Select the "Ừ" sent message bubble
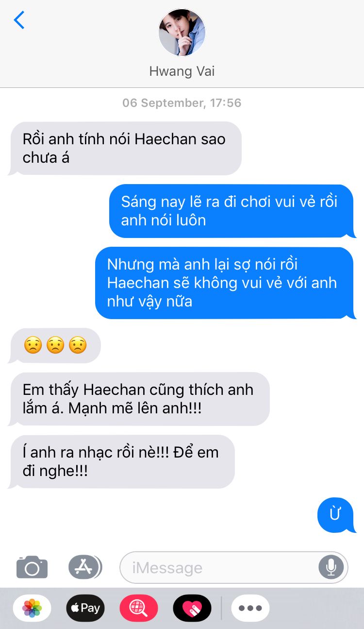Image resolution: width=364 pixels, height=629 pixels. tap(337, 515)
